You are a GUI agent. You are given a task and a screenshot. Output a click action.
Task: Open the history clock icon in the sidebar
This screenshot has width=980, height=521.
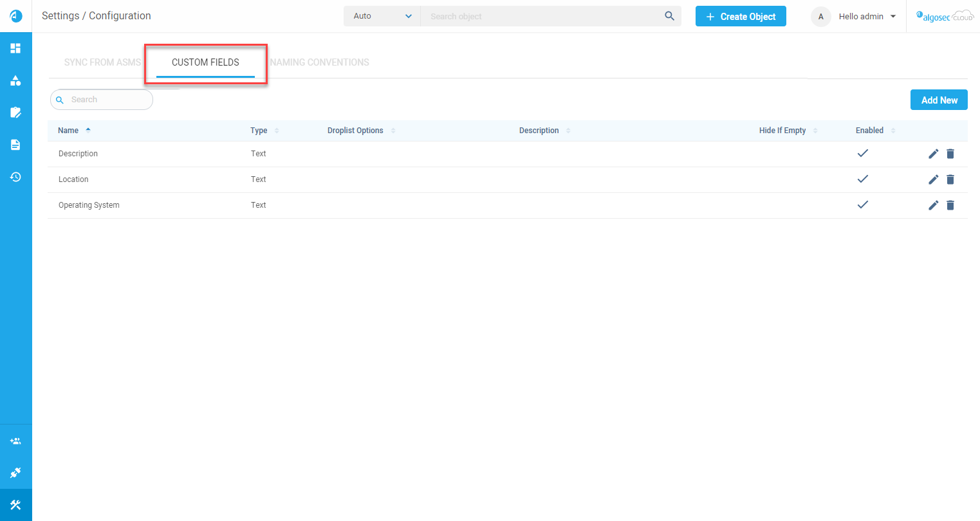[15, 177]
